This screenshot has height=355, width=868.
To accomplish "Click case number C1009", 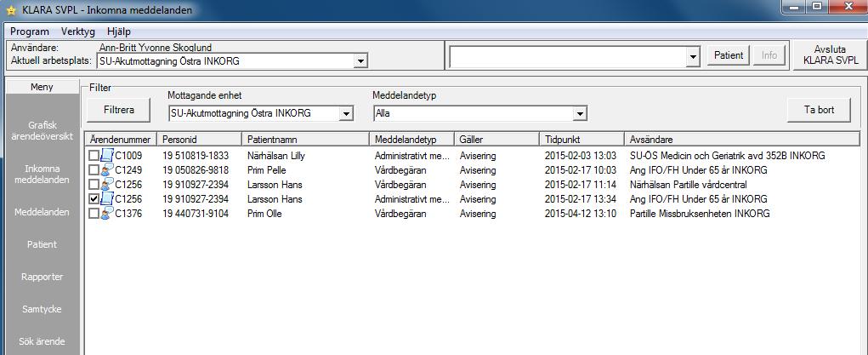I will tap(128, 156).
